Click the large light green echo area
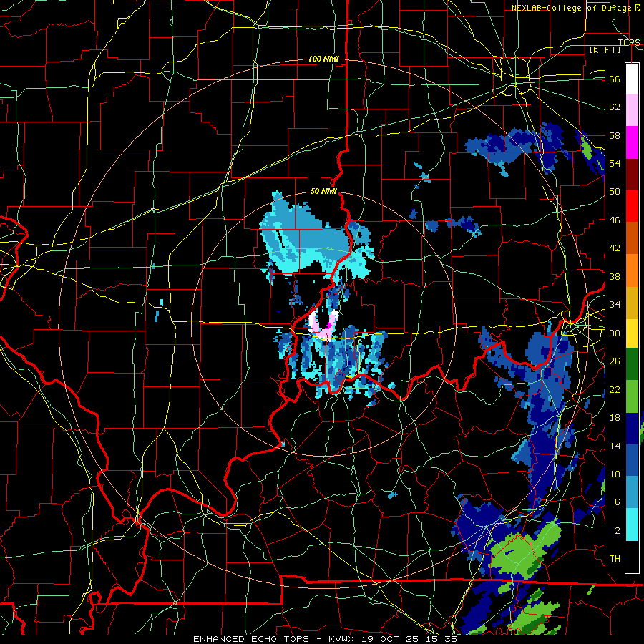The width and height of the screenshot is (644, 644). (x=524, y=552)
